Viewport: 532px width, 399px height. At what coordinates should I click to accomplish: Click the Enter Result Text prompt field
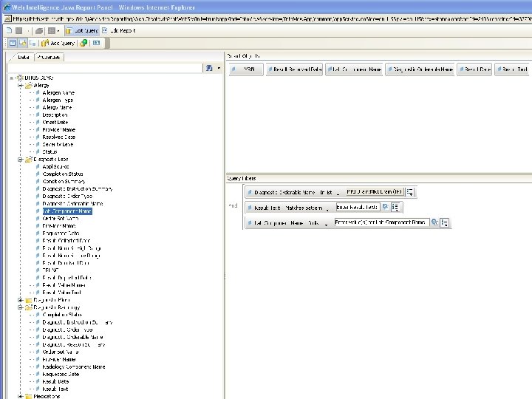358,207
